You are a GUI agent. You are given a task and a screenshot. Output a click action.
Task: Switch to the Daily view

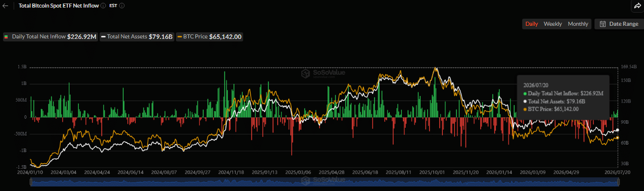pos(531,24)
